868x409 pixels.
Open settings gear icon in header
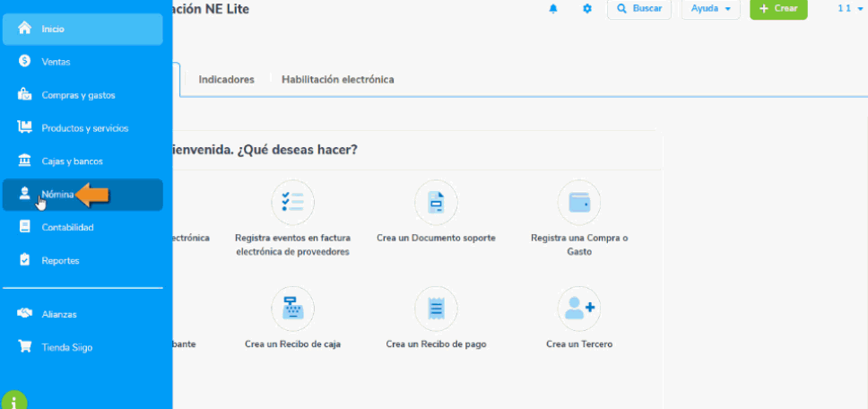(587, 9)
